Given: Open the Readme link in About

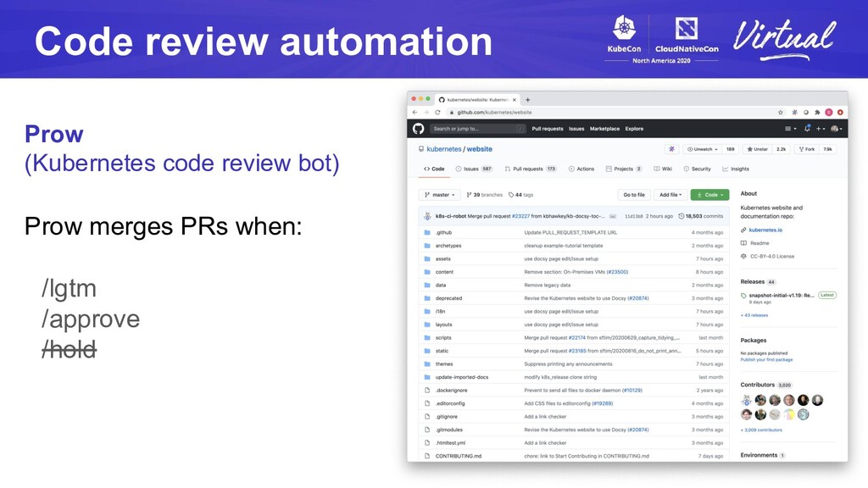Looking at the screenshot, I should point(759,243).
